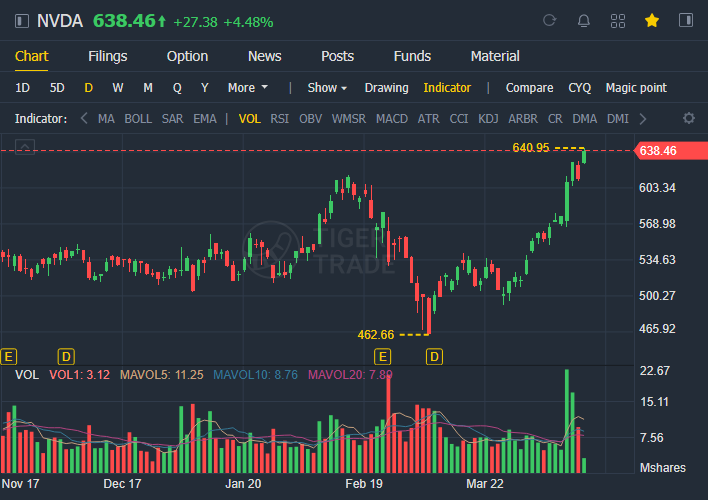Select the 1D timeframe
The image size is (708, 500).
tap(23, 88)
